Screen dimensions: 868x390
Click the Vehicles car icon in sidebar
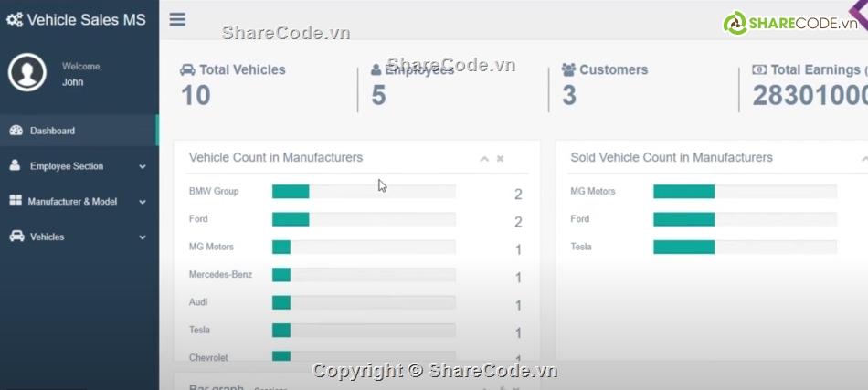[x=17, y=237]
